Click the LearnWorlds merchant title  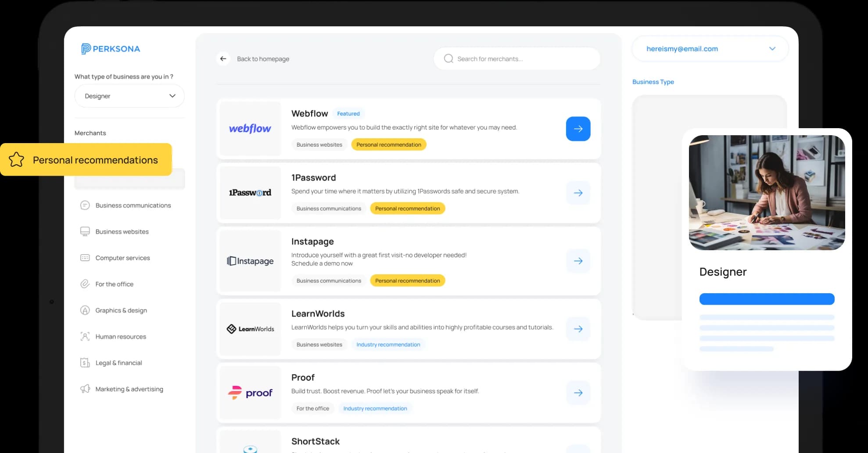(318, 314)
